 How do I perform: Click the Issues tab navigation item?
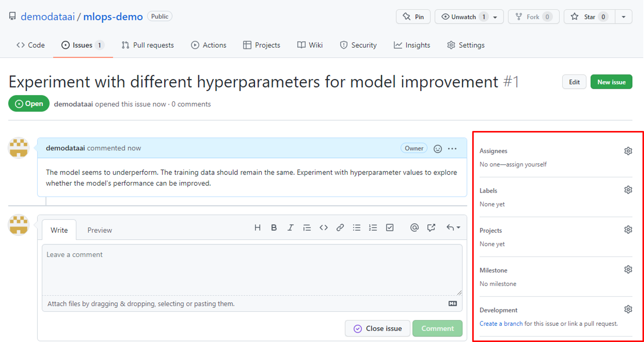coord(83,45)
